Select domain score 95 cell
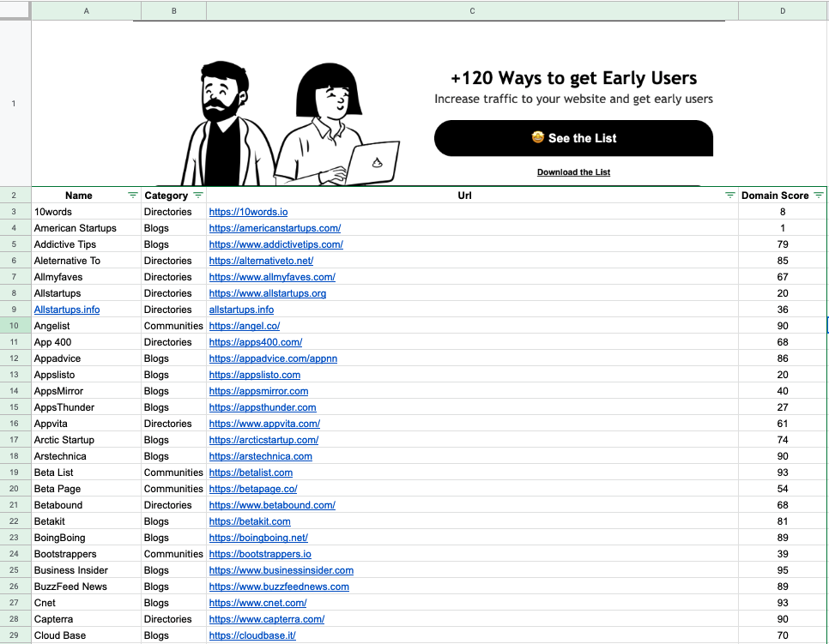Viewport: 829px width, 644px height. [x=783, y=570]
